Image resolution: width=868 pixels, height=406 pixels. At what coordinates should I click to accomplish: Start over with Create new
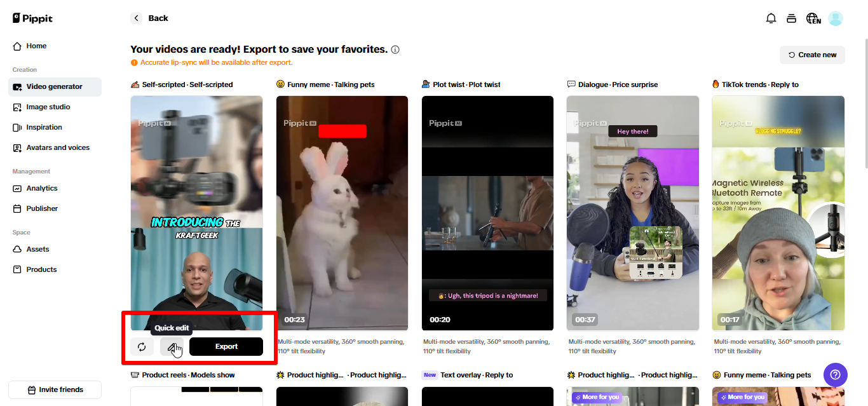pos(812,55)
